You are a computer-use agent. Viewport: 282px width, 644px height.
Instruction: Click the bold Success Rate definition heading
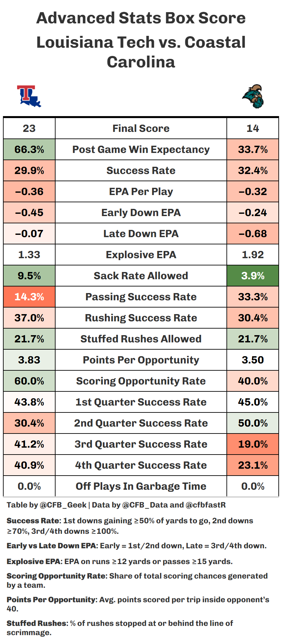[x=34, y=521]
